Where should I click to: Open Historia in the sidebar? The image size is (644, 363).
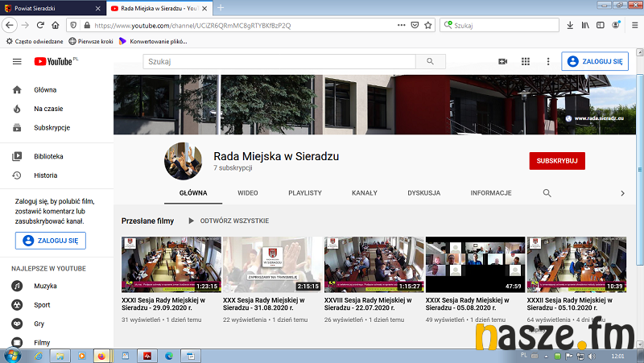[45, 175]
